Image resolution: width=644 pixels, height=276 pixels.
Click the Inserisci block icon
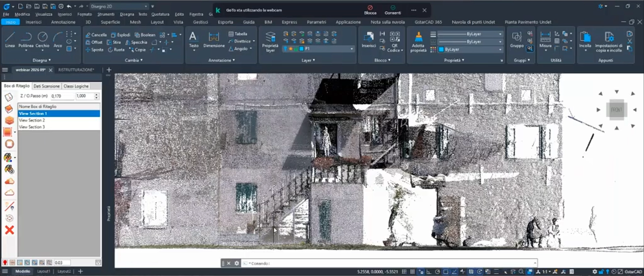(369, 40)
